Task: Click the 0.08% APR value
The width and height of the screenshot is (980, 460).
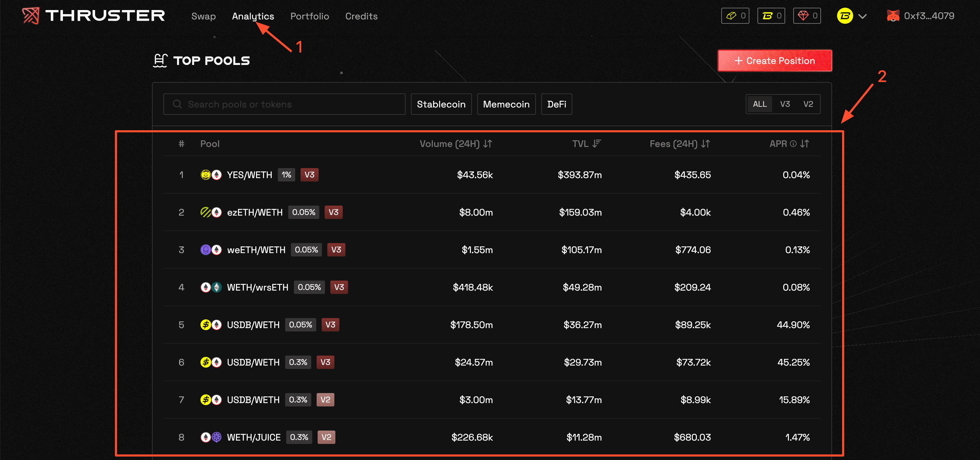Action: 796,287
